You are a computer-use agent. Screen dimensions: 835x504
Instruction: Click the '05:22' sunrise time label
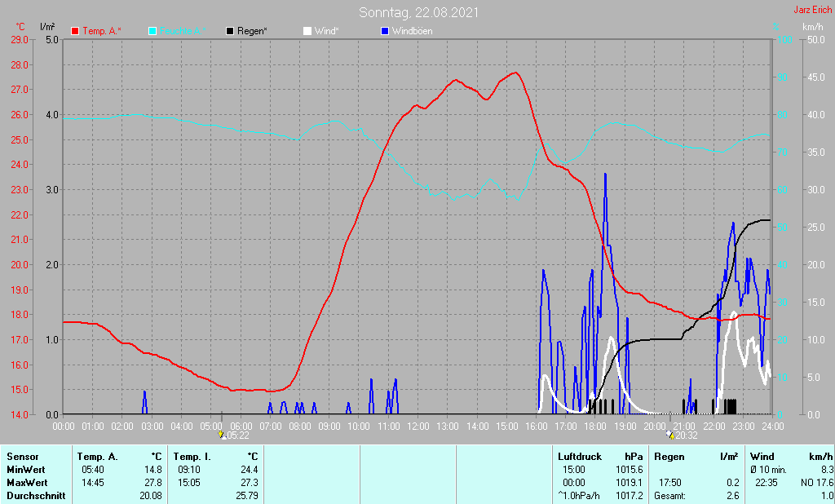click(x=238, y=435)
